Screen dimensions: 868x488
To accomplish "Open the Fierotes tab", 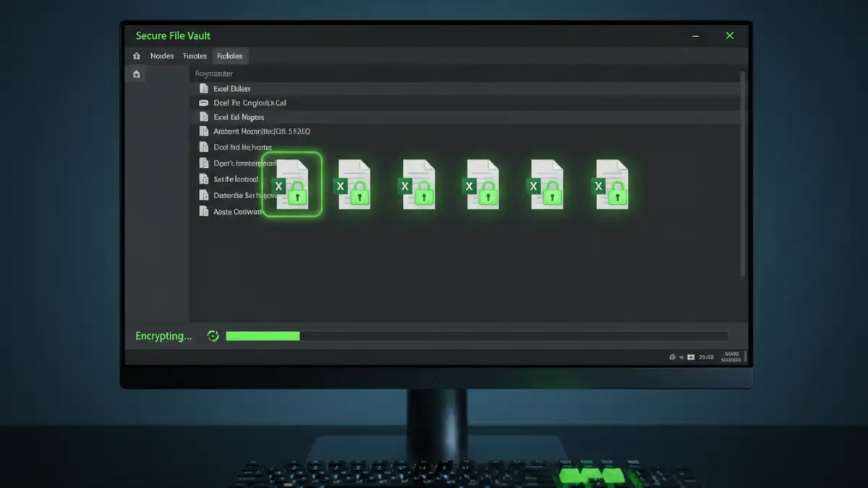I will tap(195, 56).
